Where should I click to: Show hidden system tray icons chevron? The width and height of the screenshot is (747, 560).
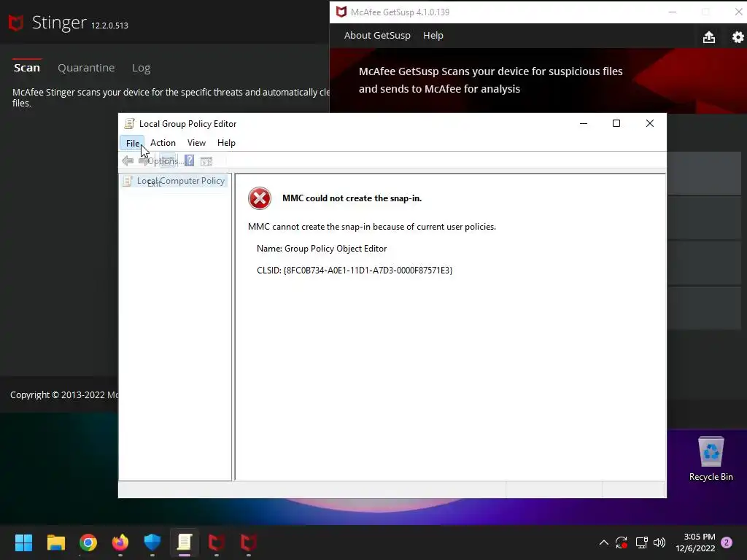pos(603,542)
